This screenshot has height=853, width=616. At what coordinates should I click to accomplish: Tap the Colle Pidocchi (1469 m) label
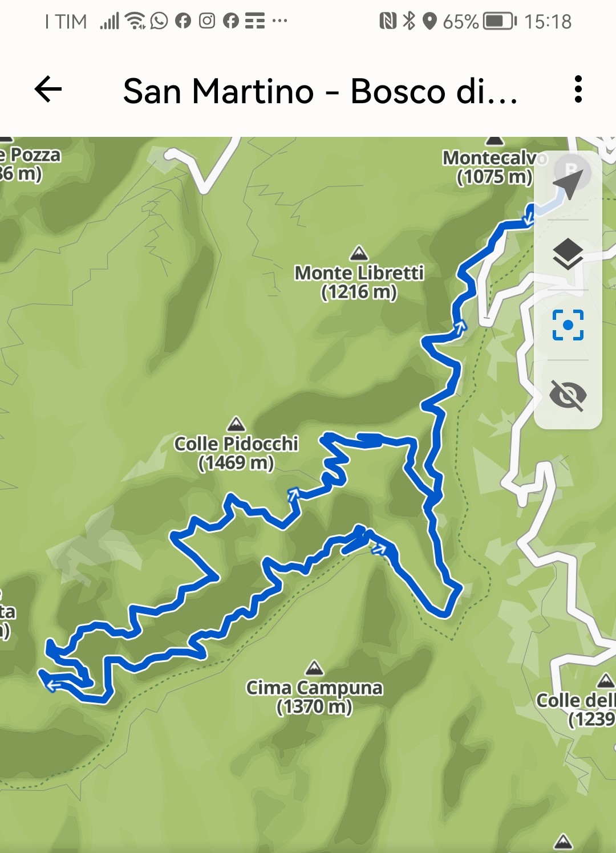(x=236, y=453)
